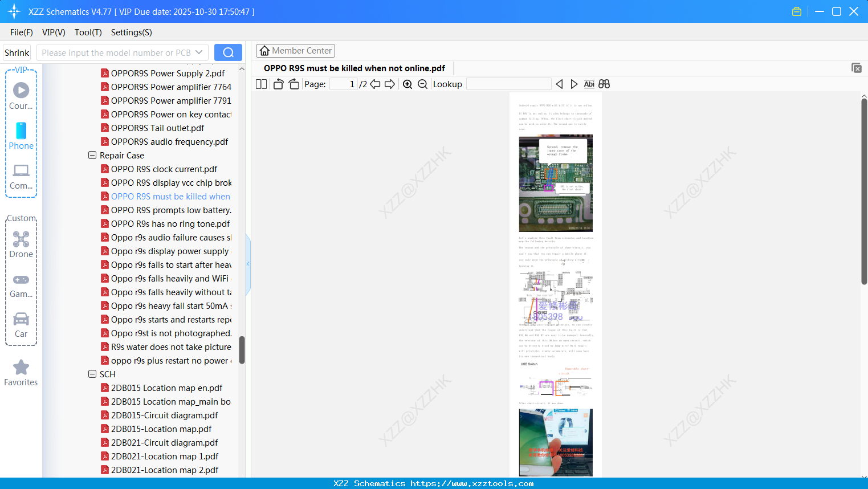
Task: Open Oppo r9s audio failure causes file
Action: point(171,237)
